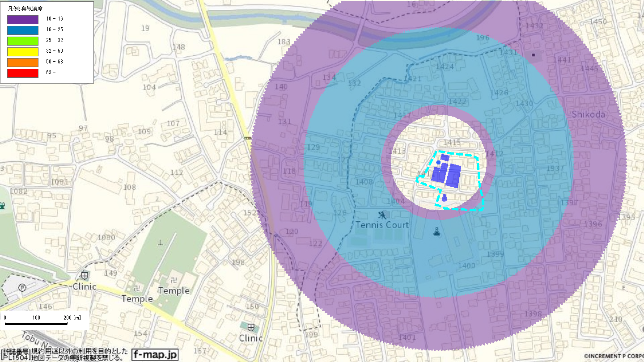
Task: Click lot number 1424
Action: pyautogui.click(x=445, y=67)
